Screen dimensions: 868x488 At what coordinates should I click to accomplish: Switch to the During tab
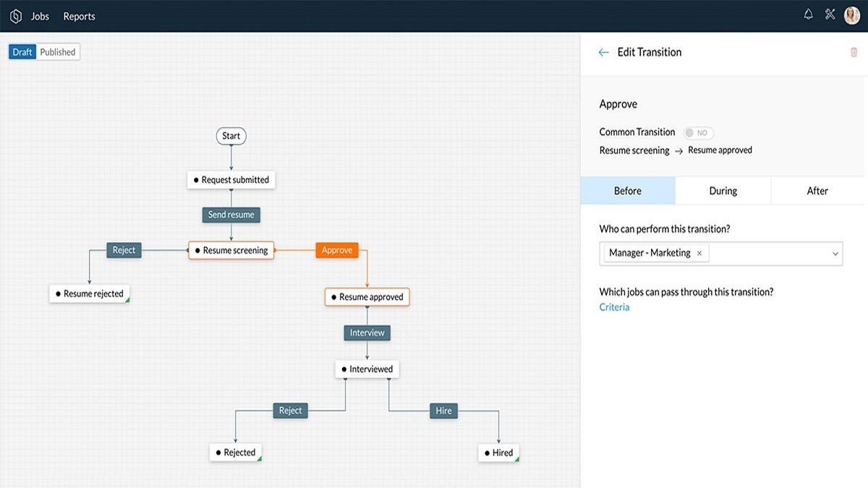click(723, 190)
